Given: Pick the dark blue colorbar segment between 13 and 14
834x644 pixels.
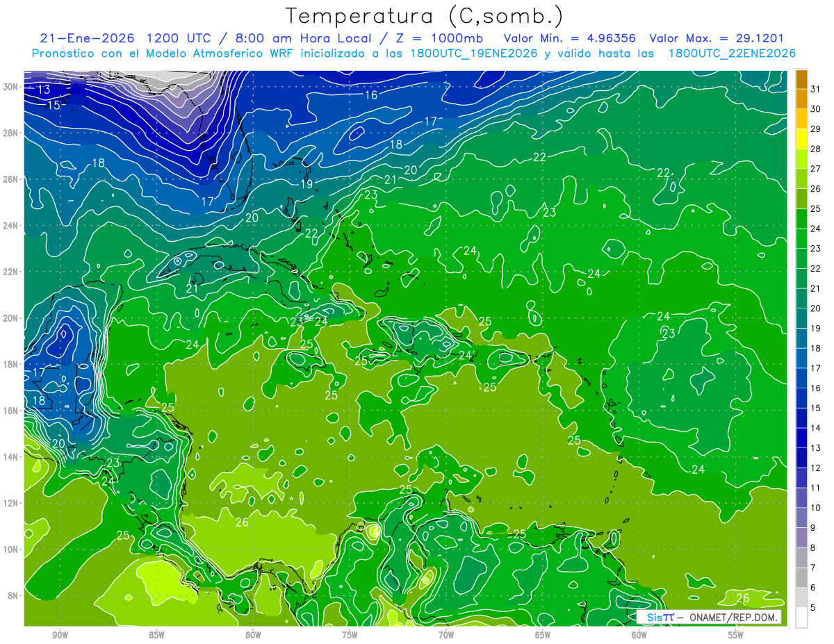Looking at the screenshot, I should tap(801, 438).
